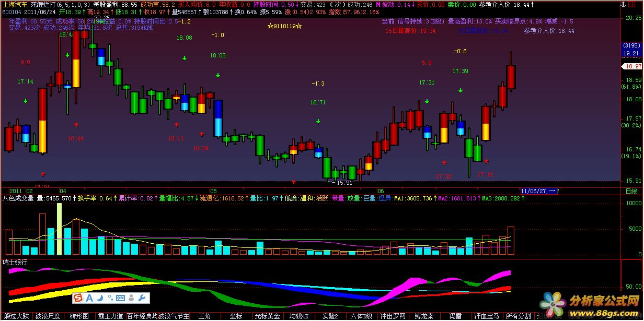Click the 死缠烂打 indicator name
Image resolution: width=644 pixels, height=321 pixels.
[44, 4]
